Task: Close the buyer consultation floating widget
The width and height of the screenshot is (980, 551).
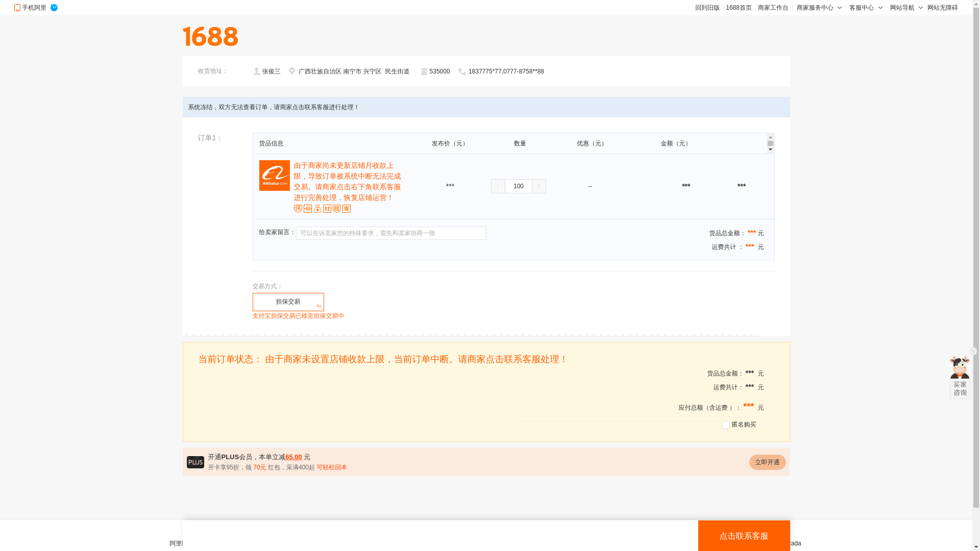Action: [x=973, y=351]
